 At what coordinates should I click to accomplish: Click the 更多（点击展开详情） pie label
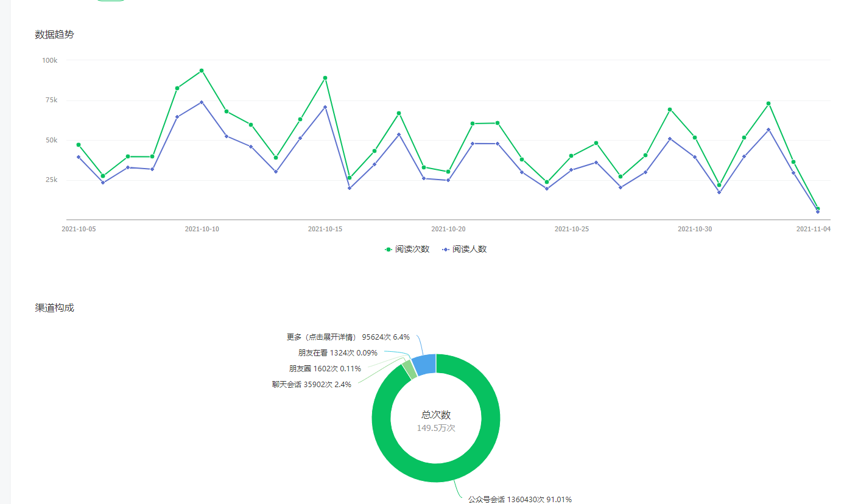(x=348, y=337)
